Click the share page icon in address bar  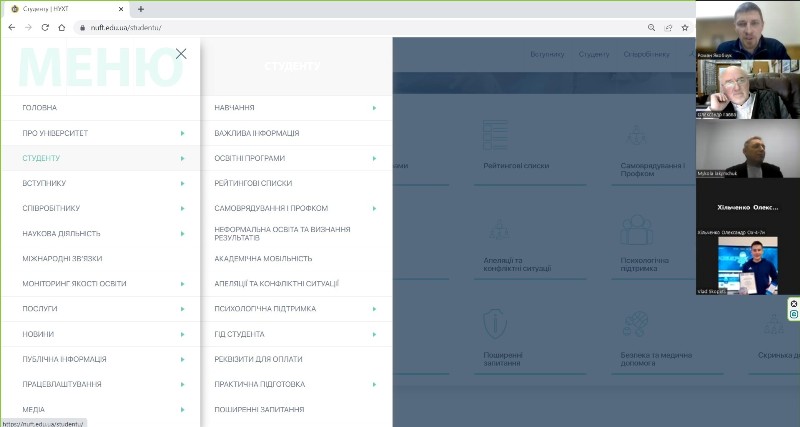click(x=668, y=28)
